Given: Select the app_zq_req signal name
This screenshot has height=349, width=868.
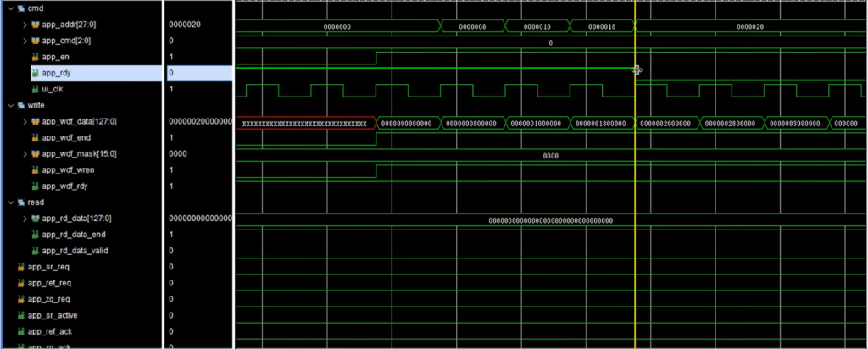Looking at the screenshot, I should coord(49,299).
